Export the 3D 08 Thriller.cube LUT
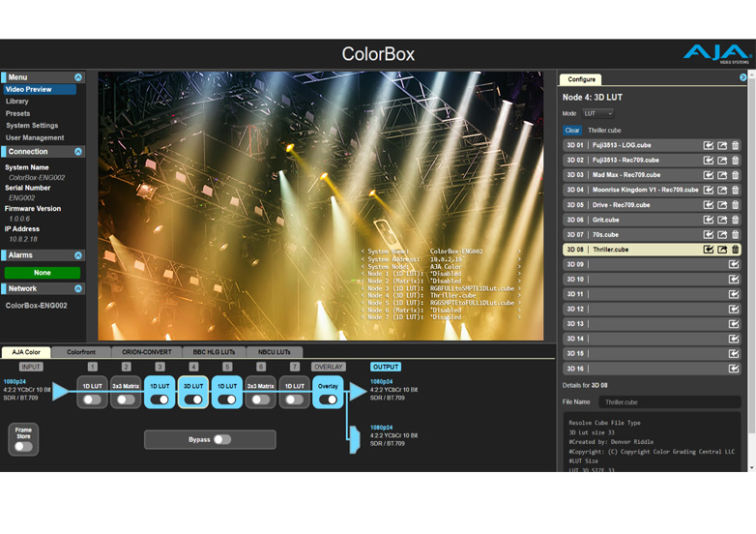Viewport: 756px width, 534px height. [x=722, y=250]
